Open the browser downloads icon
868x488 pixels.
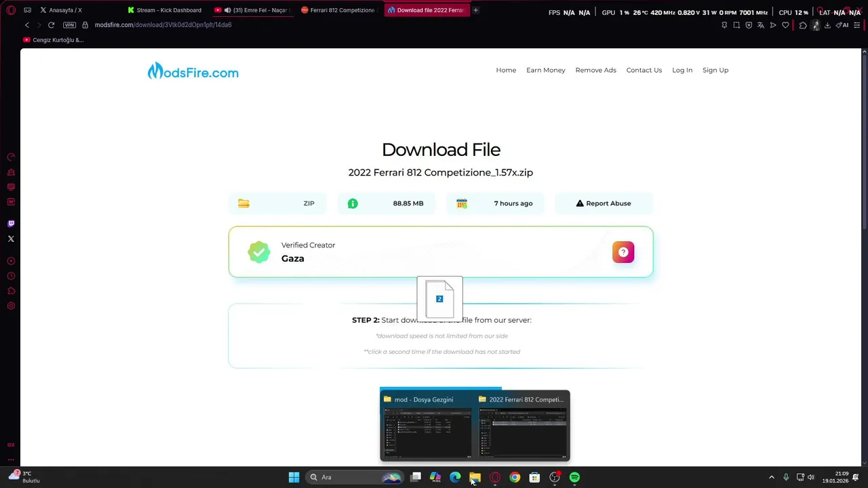(x=827, y=25)
